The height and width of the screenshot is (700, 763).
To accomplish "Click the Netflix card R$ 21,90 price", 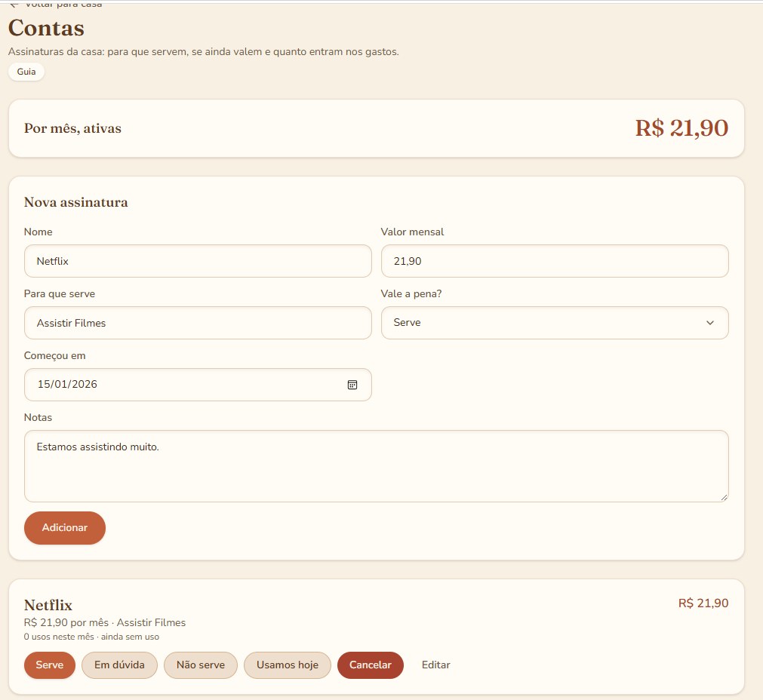I will (x=703, y=603).
